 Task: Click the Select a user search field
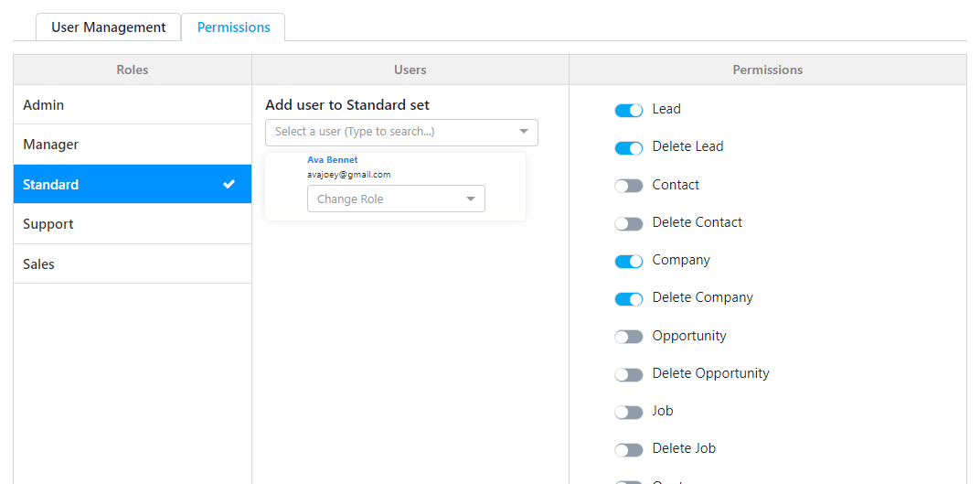click(x=401, y=133)
